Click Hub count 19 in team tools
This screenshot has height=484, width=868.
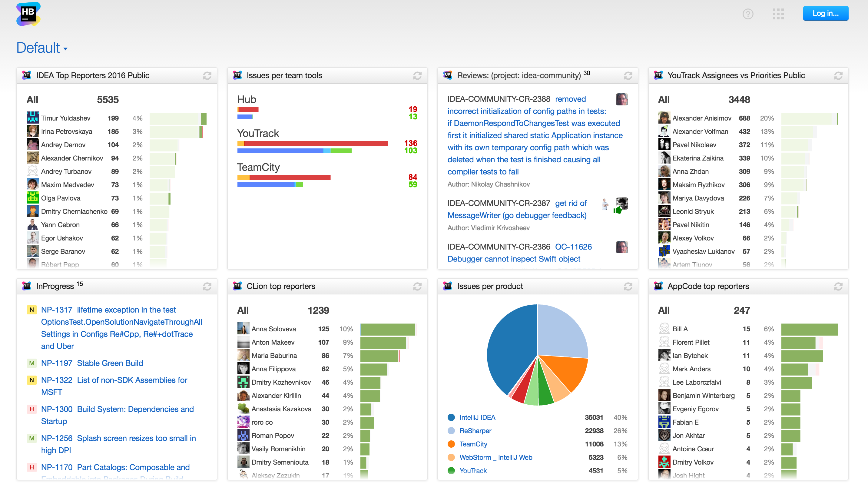coord(413,109)
